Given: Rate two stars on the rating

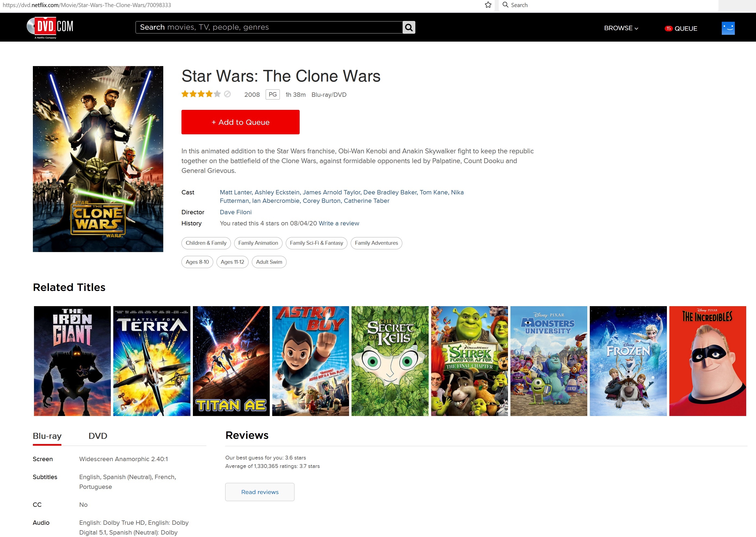Looking at the screenshot, I should tap(193, 94).
